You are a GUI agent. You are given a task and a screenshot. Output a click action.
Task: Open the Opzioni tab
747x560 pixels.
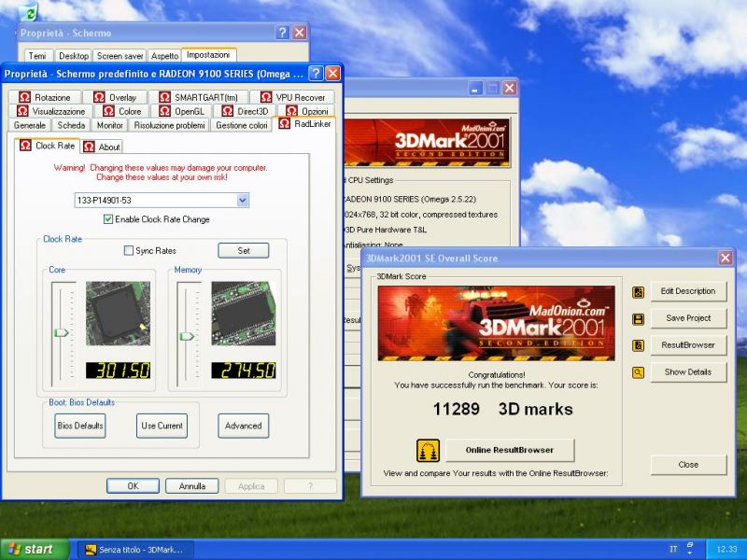[x=306, y=111]
